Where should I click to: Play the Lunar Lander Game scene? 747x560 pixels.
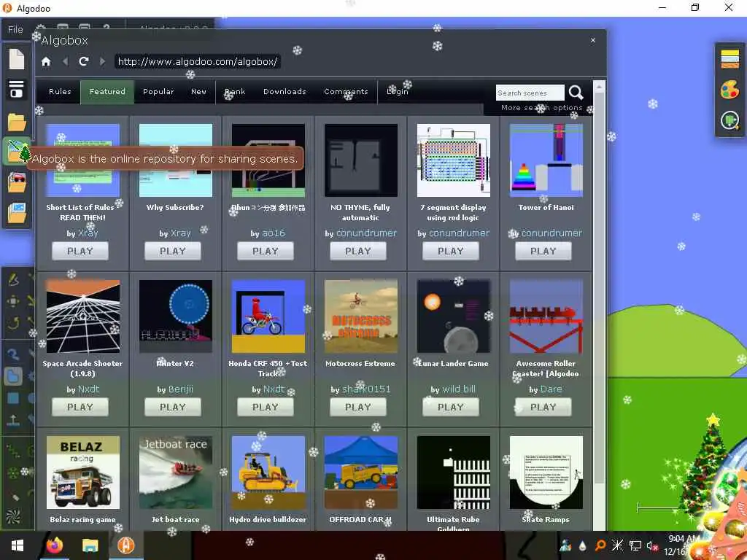click(450, 407)
